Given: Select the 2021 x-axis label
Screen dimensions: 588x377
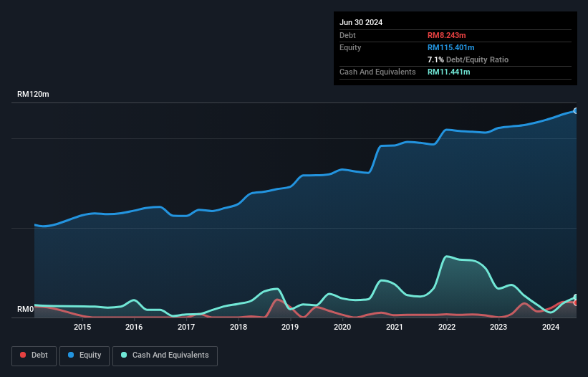Looking at the screenshot, I should coord(395,327).
